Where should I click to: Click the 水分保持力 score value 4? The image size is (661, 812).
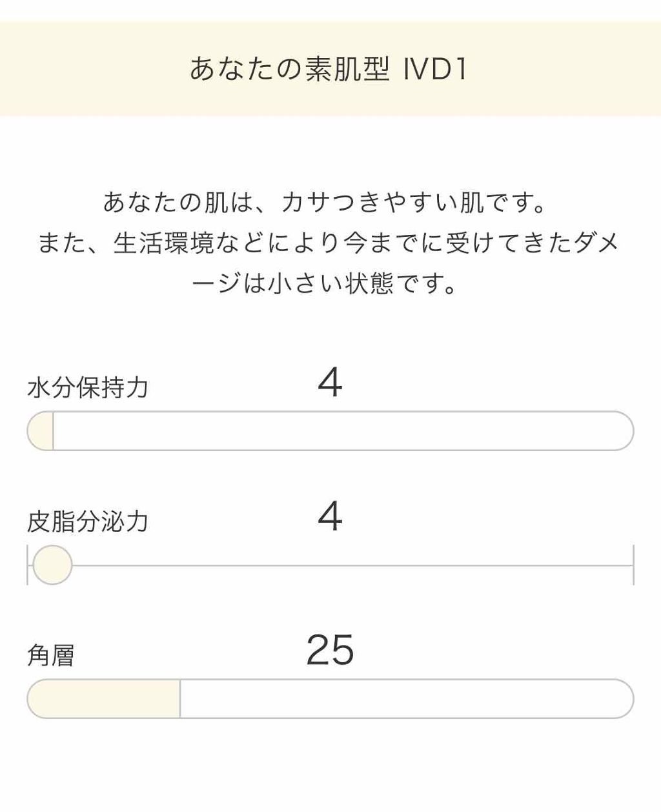pyautogui.click(x=330, y=383)
